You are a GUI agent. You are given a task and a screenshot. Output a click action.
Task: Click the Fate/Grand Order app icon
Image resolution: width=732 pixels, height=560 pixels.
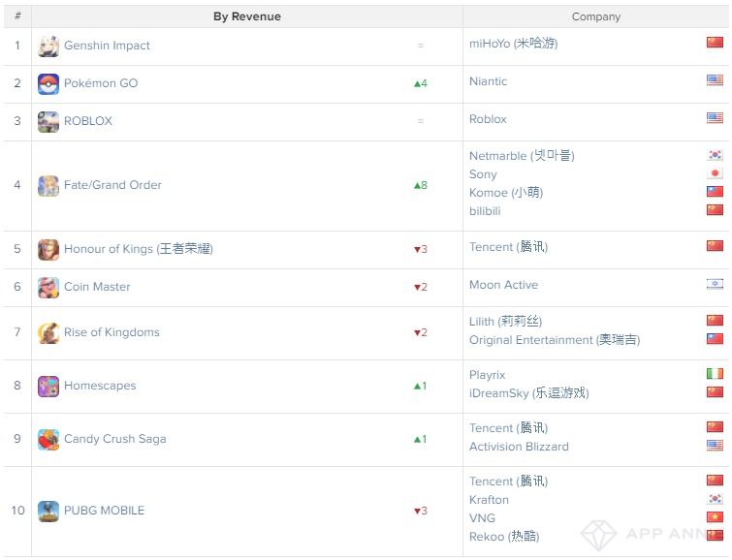coord(48,186)
